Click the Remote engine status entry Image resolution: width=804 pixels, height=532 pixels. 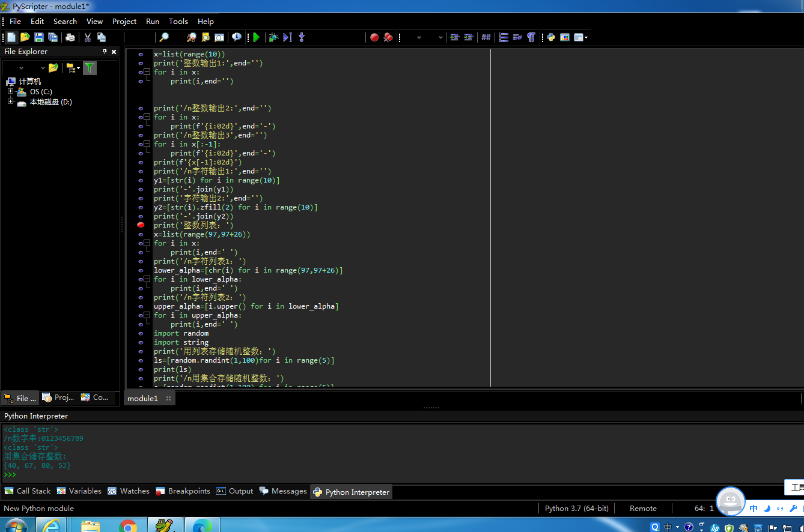tap(643, 508)
